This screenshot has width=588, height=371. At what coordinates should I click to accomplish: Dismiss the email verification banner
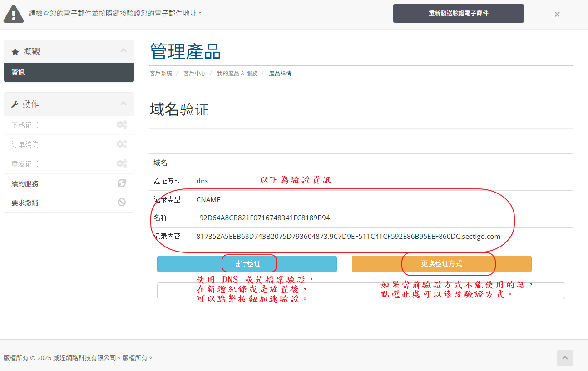[x=557, y=14]
